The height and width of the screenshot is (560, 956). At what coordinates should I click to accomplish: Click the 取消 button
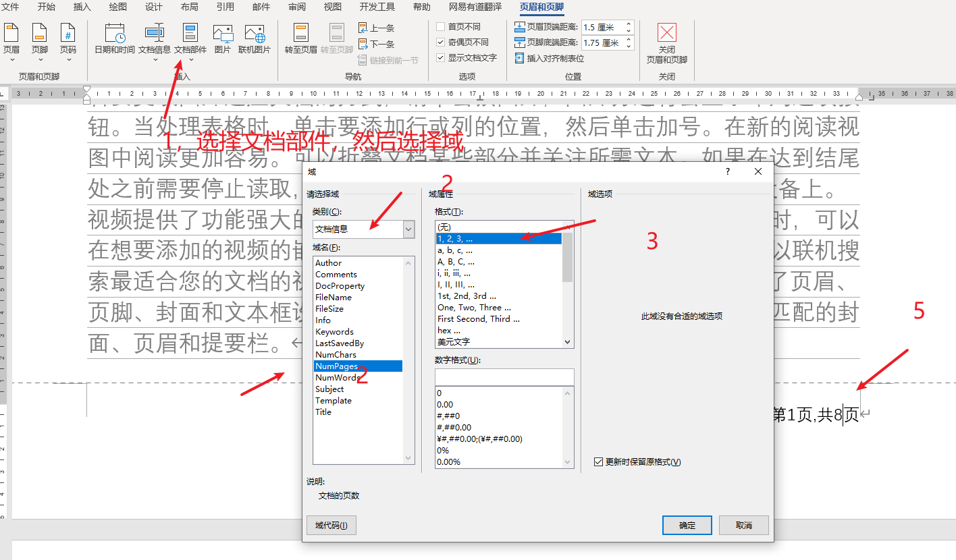pos(744,525)
